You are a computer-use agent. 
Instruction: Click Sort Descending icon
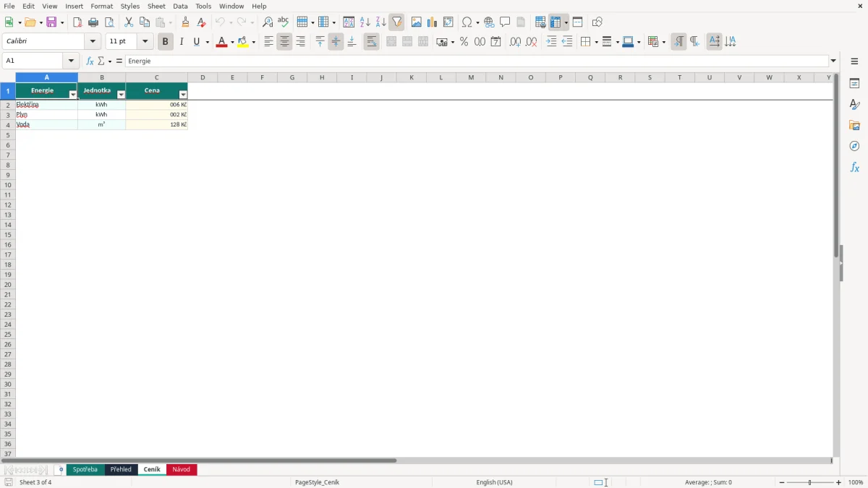381,22
